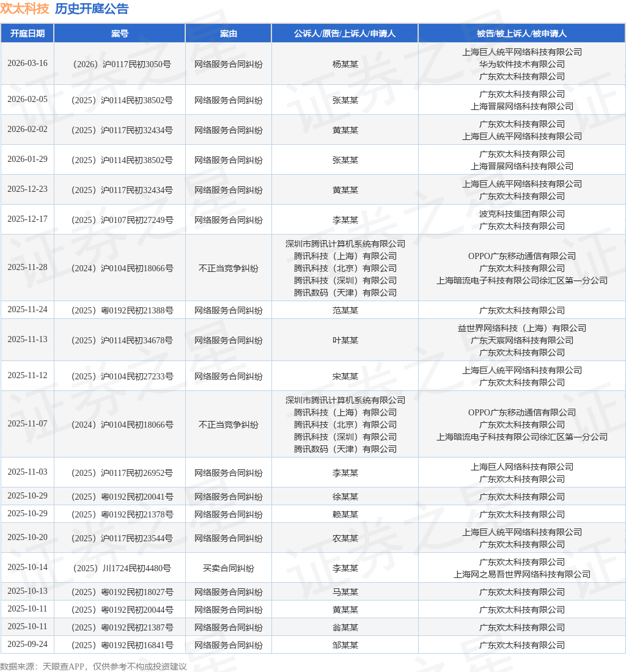Click the date 2025-12-23
Screen dimensions: 626x672
[x=28, y=189]
